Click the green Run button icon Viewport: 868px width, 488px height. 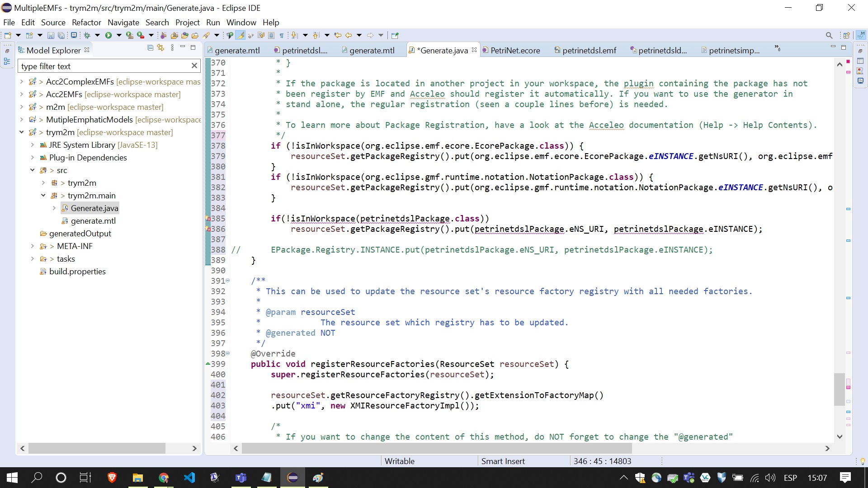click(x=108, y=35)
